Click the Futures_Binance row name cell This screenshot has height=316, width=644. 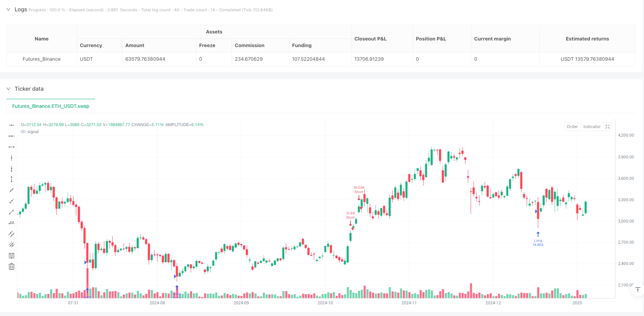(42, 59)
